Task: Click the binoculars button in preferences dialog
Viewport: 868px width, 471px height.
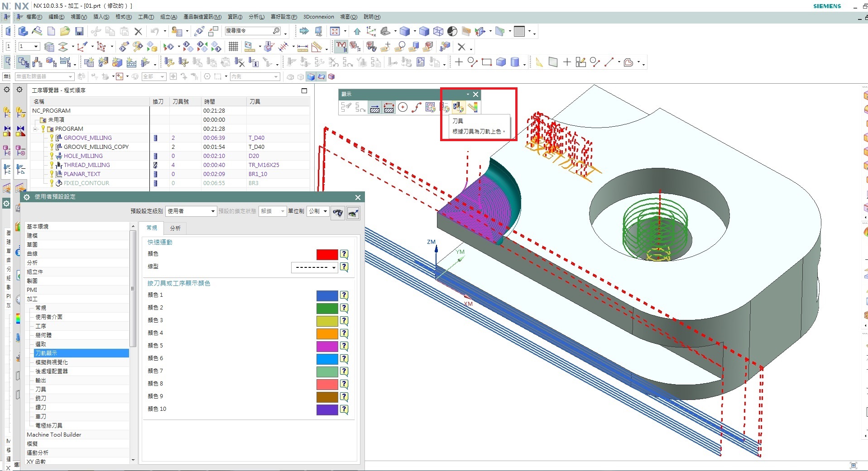Action: click(x=338, y=212)
